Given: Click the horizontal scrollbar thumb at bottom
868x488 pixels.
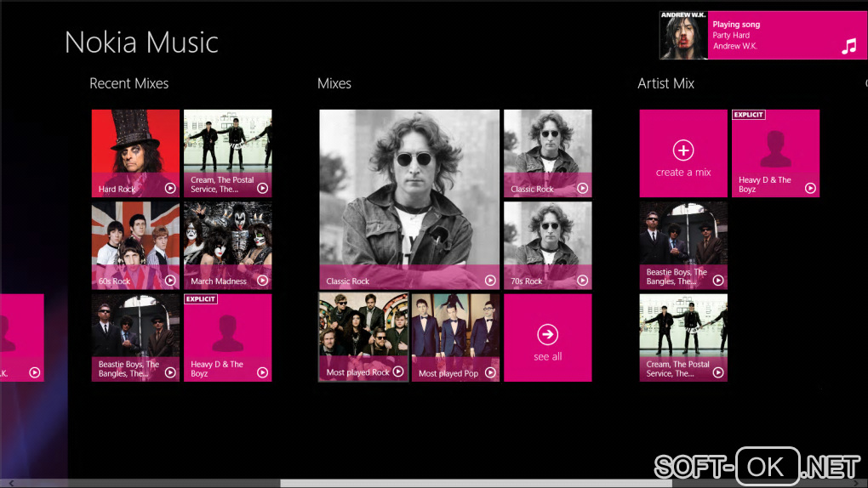Looking at the screenshot, I should tap(476, 484).
